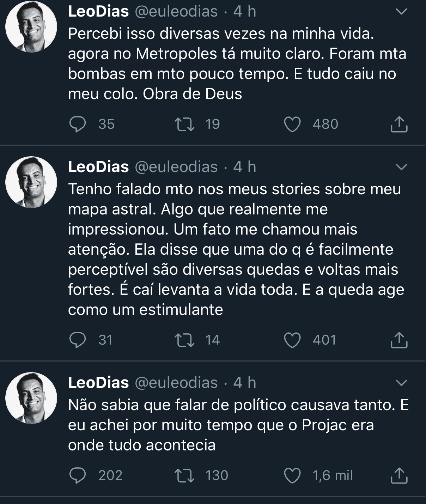Open options chevron on Projac tweet
Screen dimensions: 426x504
402,383
